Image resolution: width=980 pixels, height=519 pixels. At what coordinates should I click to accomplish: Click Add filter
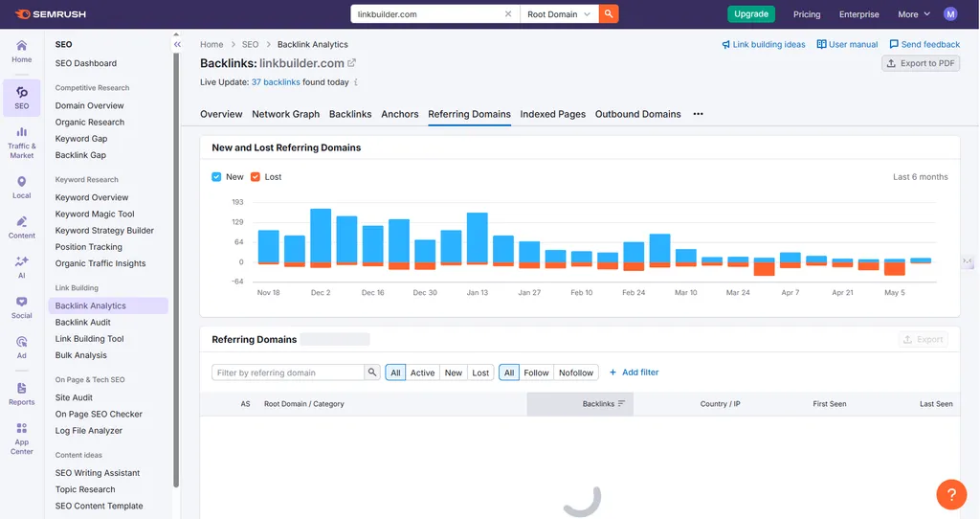pyautogui.click(x=634, y=372)
